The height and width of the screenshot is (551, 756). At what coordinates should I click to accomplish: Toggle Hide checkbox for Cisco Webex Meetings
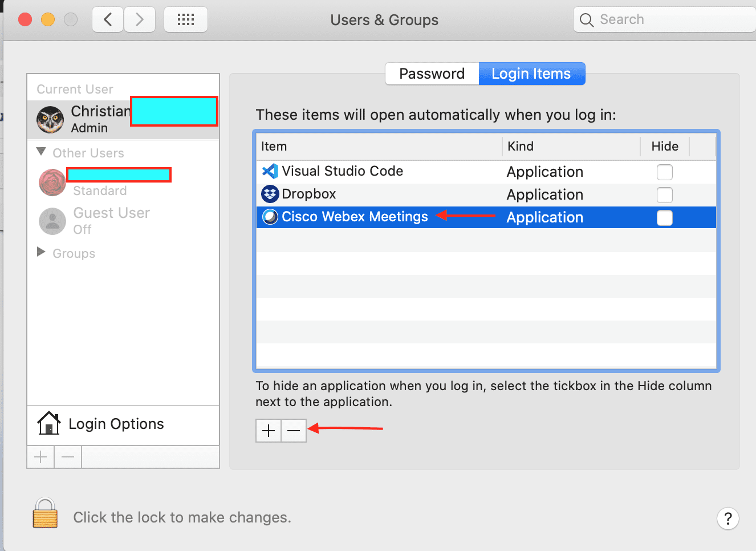click(x=664, y=218)
